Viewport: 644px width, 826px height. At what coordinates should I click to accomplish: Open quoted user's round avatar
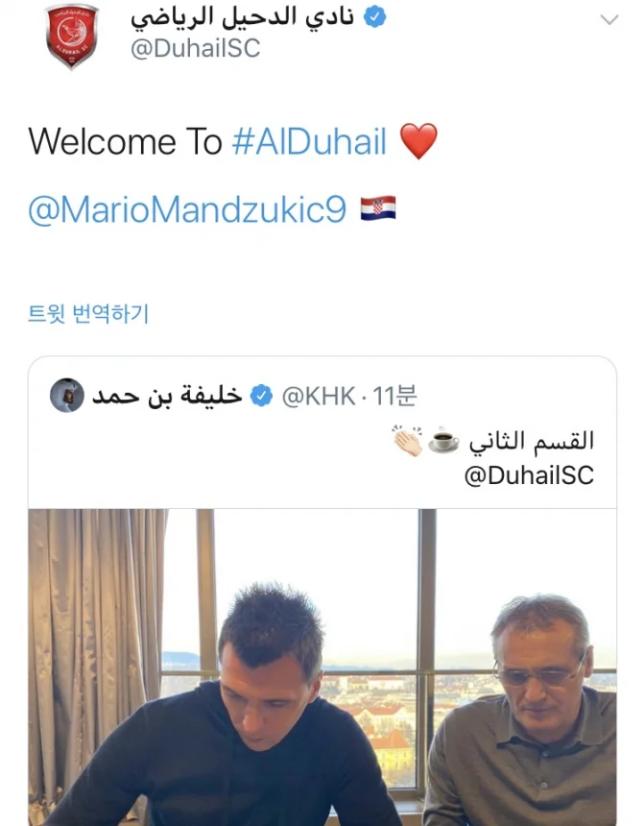(67, 395)
